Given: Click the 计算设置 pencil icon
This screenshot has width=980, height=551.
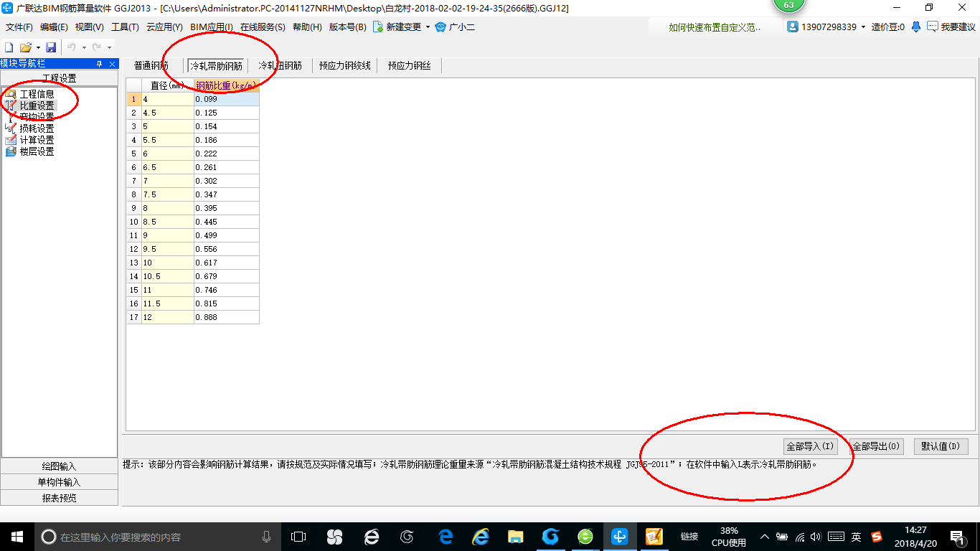Looking at the screenshot, I should 11,140.
